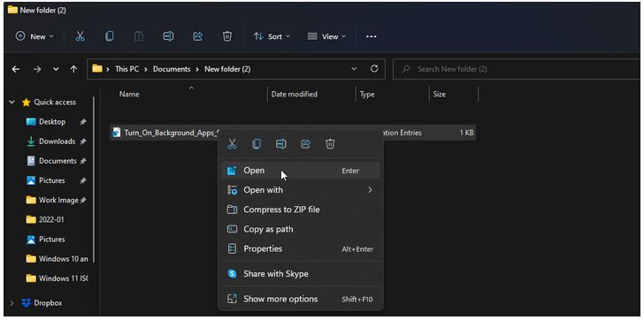Open the Windows 10 an folder in the sidebar
The height and width of the screenshot is (320, 644).
pos(64,259)
